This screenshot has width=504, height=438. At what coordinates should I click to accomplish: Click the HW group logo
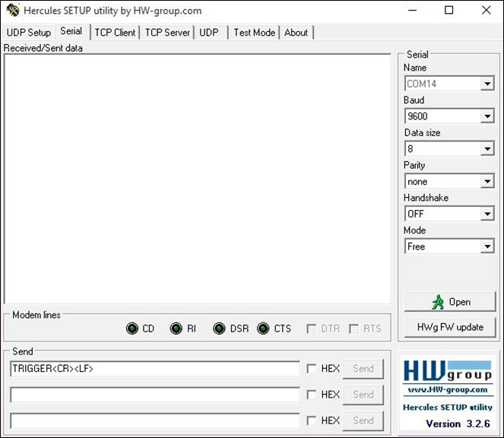point(448,371)
